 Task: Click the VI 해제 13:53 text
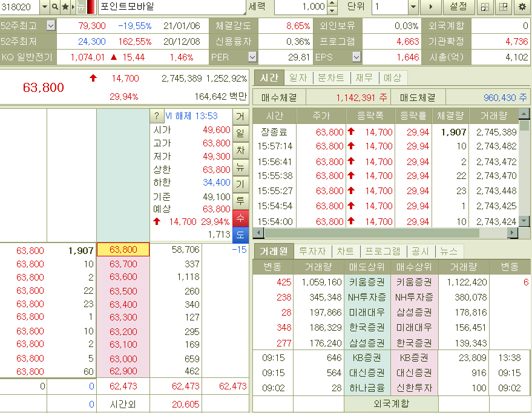191,116
